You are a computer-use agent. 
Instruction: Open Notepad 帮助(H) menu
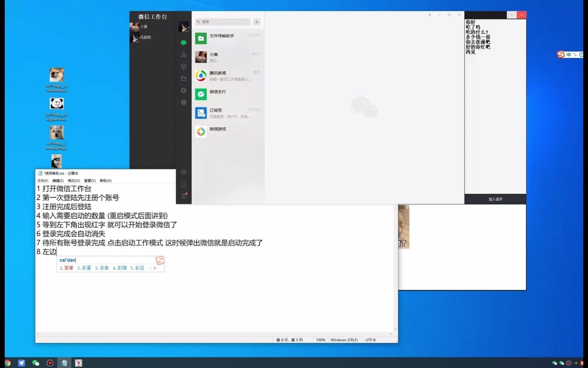pos(105,181)
